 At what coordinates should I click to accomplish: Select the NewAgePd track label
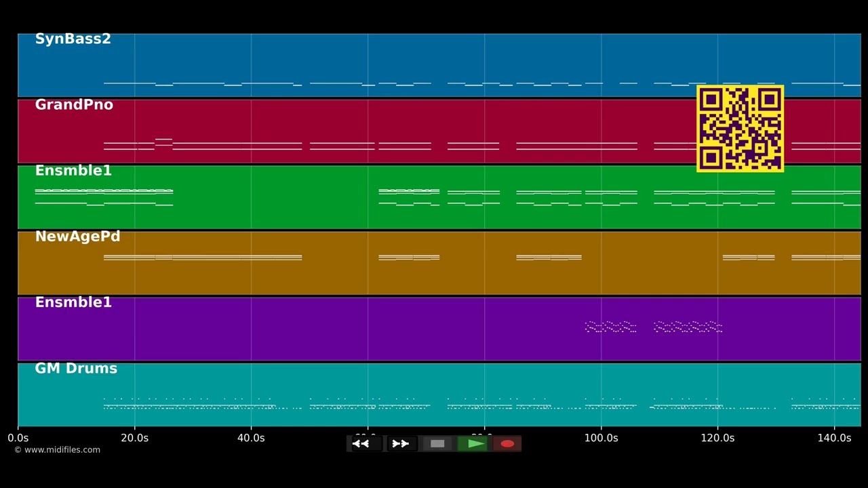point(77,237)
